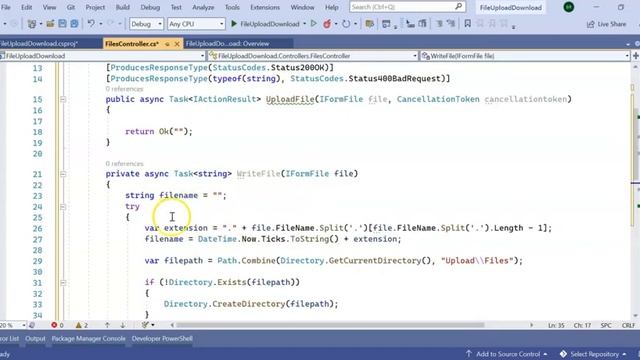Open the FilesController class navigation dropdown

coord(312,56)
